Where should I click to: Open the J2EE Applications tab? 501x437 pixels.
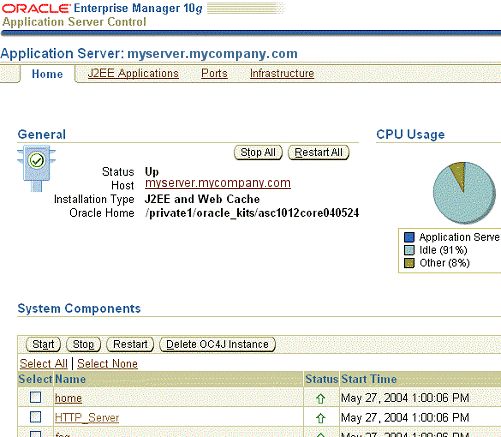tap(133, 73)
